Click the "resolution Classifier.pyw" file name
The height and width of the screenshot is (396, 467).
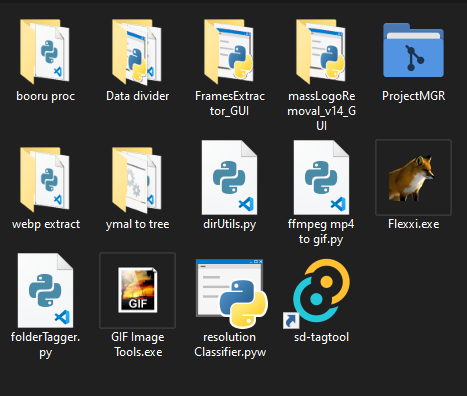(230, 345)
